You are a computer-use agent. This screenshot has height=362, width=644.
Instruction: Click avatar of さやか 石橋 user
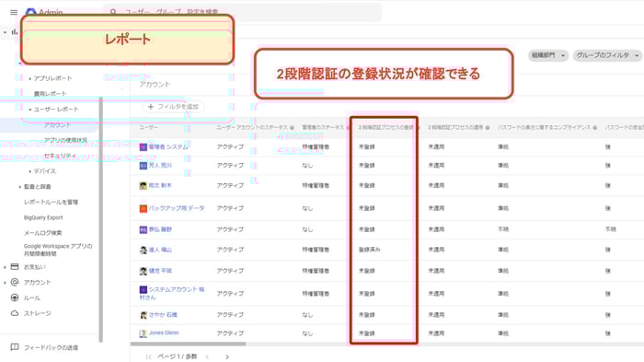143,315
